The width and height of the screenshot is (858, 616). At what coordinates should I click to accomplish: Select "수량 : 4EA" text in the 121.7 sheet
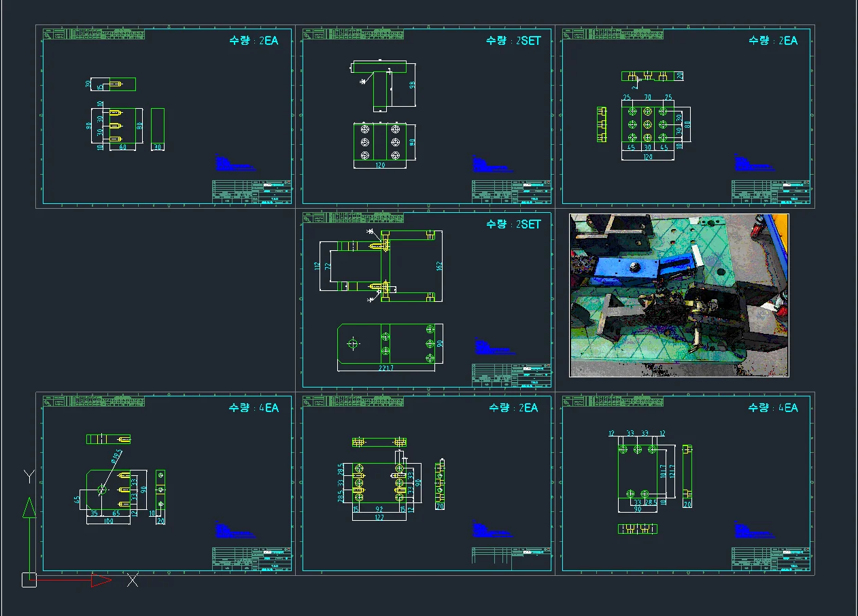pos(773,408)
